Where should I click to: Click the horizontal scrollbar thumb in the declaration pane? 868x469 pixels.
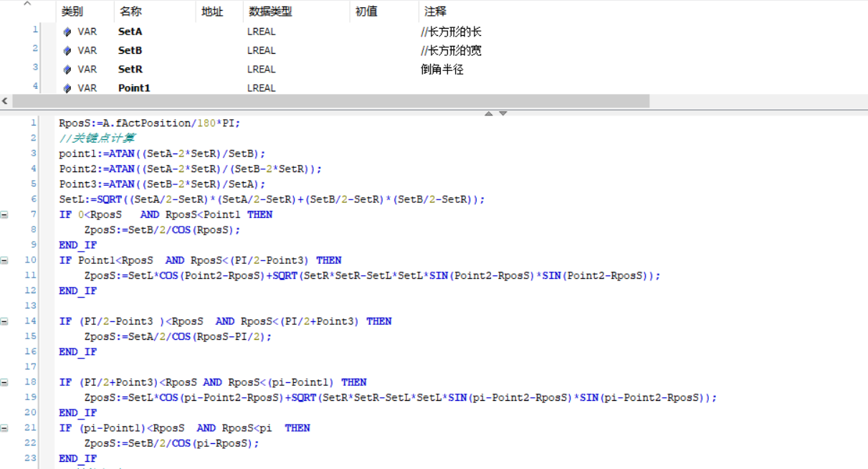click(330, 101)
